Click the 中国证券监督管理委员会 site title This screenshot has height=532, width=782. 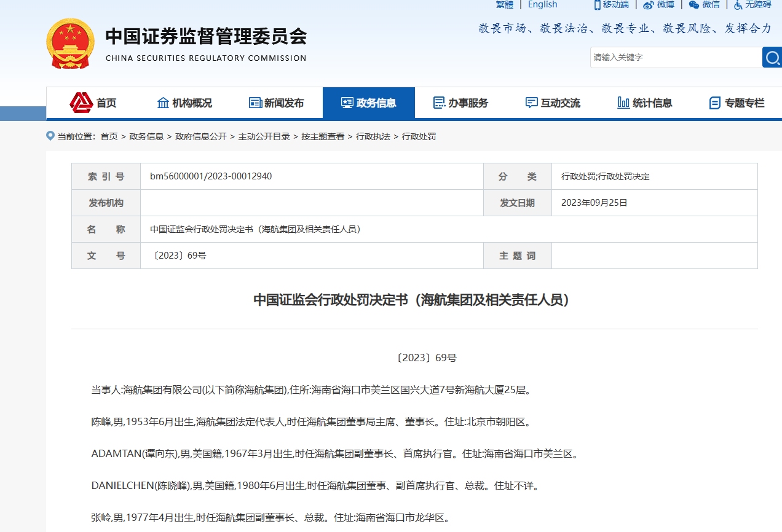tap(206, 36)
